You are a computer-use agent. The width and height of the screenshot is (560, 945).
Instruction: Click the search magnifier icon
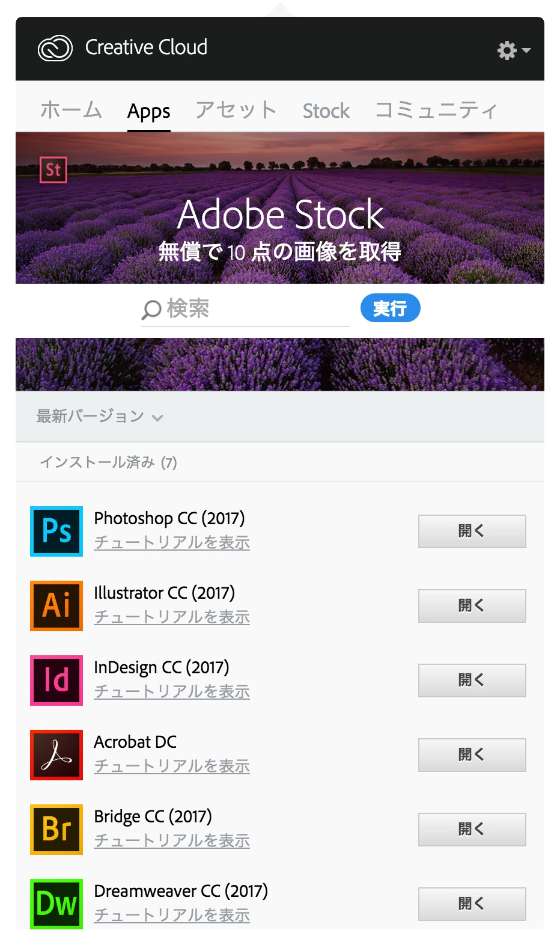coord(151,310)
